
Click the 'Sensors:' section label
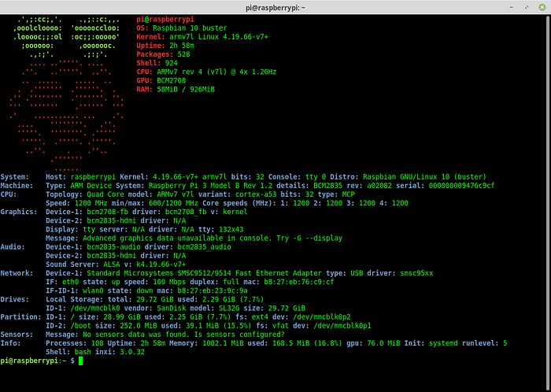pos(17,335)
